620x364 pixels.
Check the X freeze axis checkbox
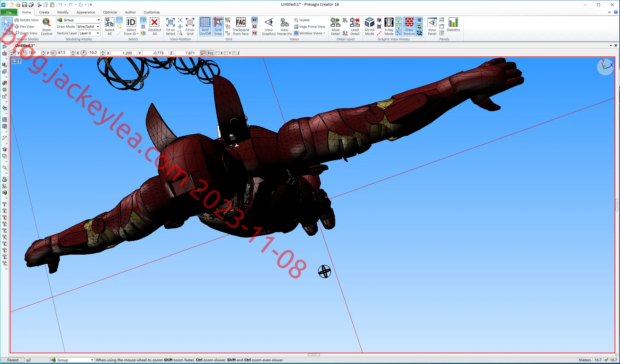point(218,53)
